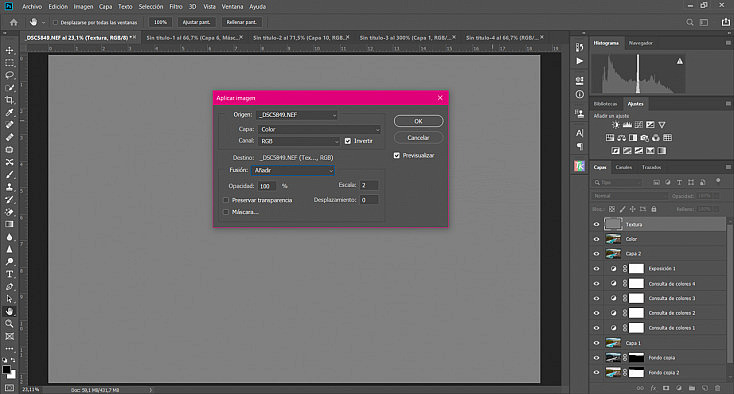The height and width of the screenshot is (394, 734).
Task: Open the background color swatch
Action: pyautogui.click(x=12, y=375)
